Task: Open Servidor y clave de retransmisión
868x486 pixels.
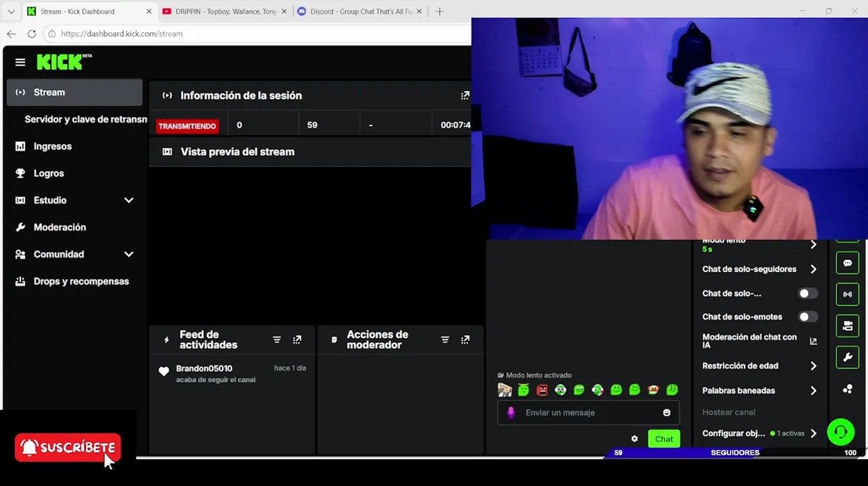Action: tap(85, 119)
